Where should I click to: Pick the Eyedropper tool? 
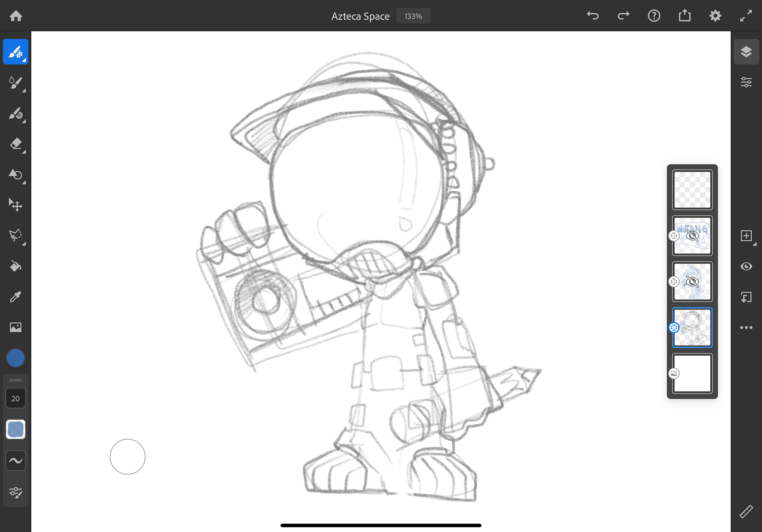(x=15, y=297)
